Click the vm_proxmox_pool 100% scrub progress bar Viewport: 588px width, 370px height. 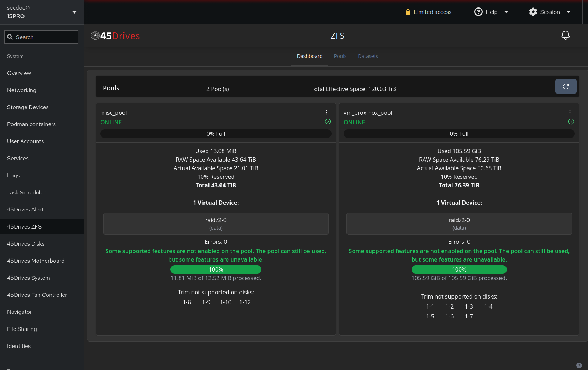click(459, 269)
